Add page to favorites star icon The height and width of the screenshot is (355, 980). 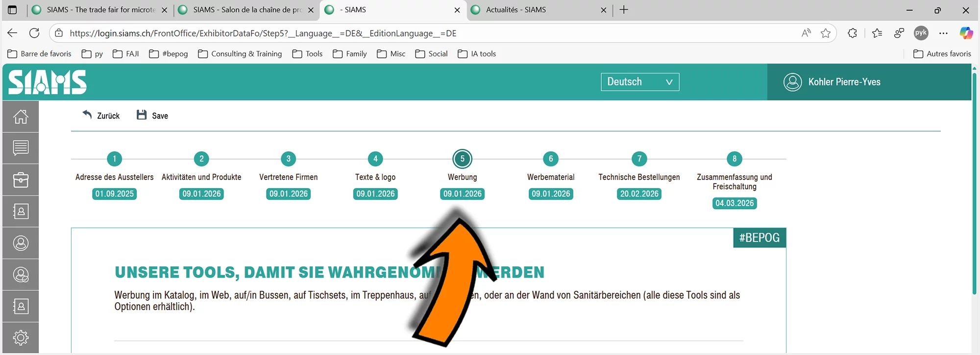(x=826, y=33)
